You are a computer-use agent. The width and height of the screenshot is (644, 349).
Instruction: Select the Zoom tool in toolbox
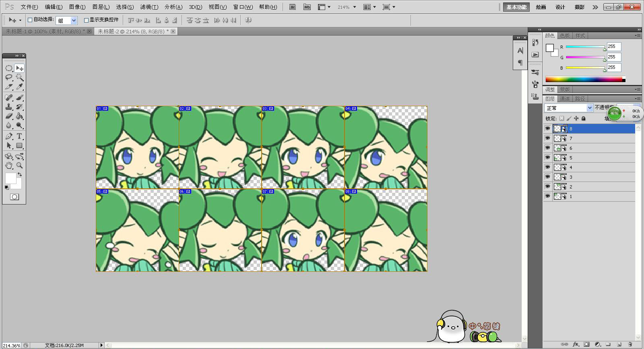[x=19, y=165]
